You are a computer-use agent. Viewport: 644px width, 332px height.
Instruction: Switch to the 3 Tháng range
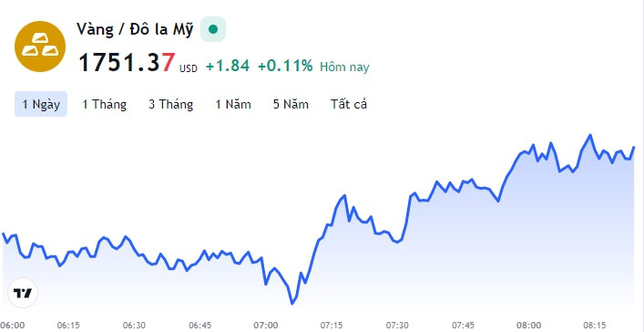[x=171, y=104]
